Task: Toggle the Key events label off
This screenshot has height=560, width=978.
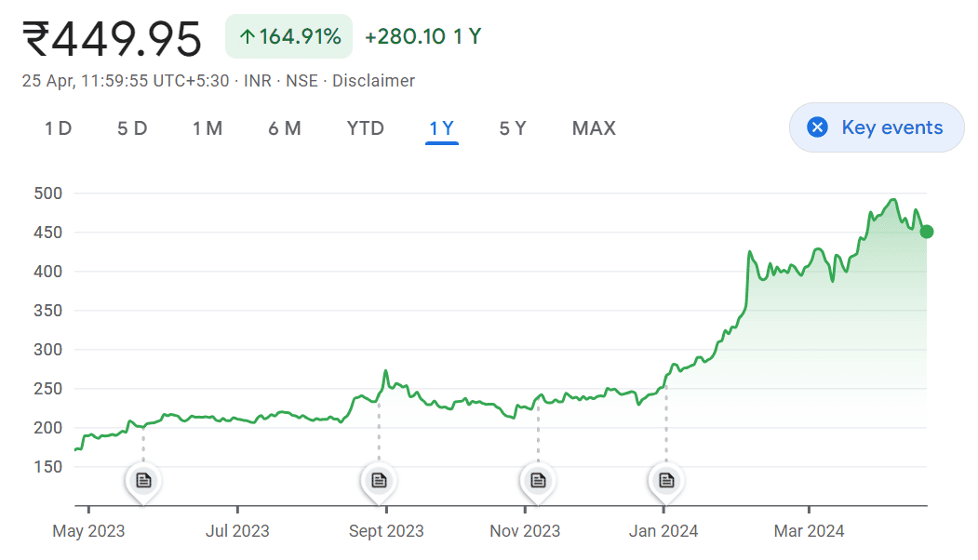Action: 891,127
